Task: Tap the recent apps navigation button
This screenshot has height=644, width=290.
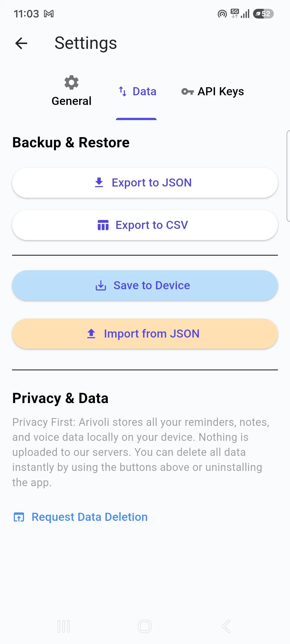Action: click(64, 626)
